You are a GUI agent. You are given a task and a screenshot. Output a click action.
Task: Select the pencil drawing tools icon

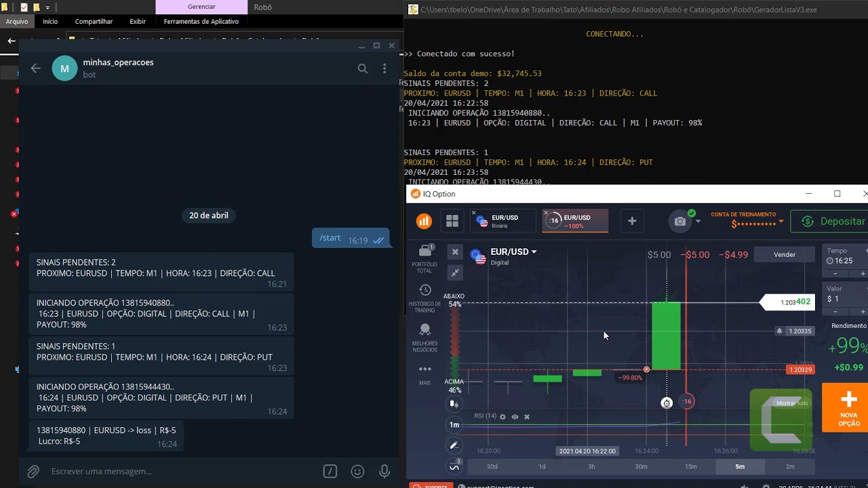(x=454, y=445)
